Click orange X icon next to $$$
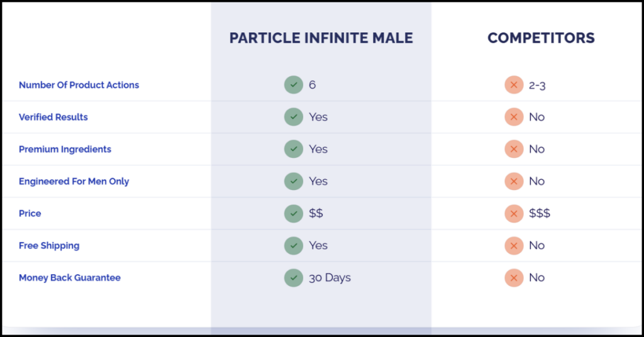Screen dimensions: 644x337 (514, 213)
